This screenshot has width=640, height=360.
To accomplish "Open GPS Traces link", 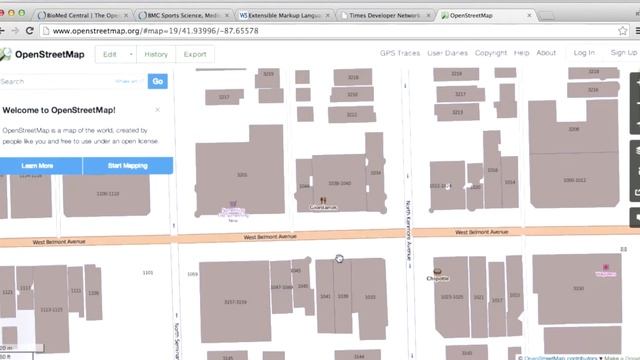I will (400, 53).
